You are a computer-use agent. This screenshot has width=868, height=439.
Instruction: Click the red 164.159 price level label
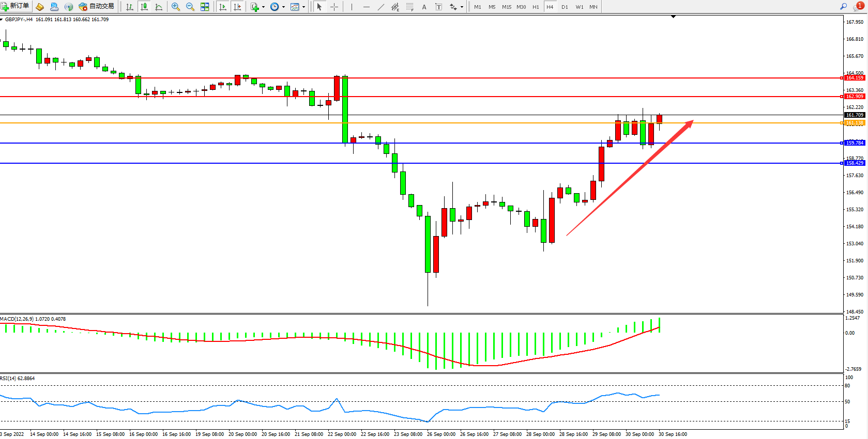pyautogui.click(x=855, y=78)
